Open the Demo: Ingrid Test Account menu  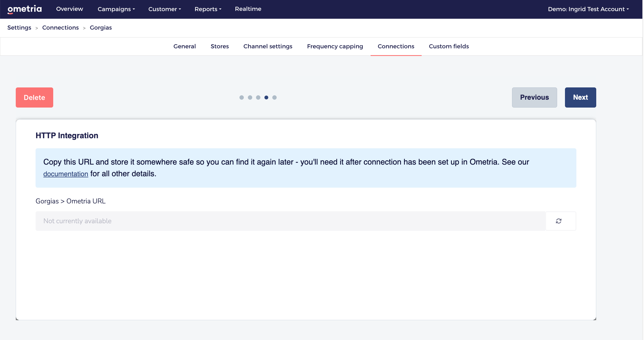(x=588, y=9)
